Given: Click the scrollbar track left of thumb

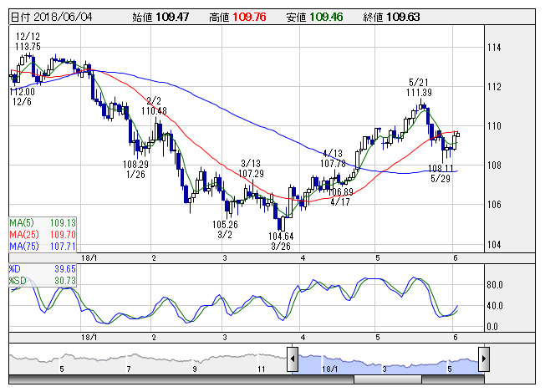Looking at the screenshot, I should (167, 379).
